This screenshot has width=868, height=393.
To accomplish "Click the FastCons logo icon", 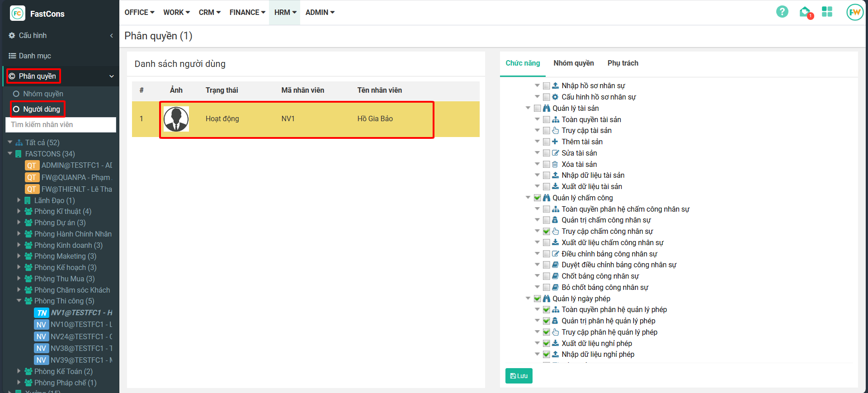I will (x=18, y=14).
